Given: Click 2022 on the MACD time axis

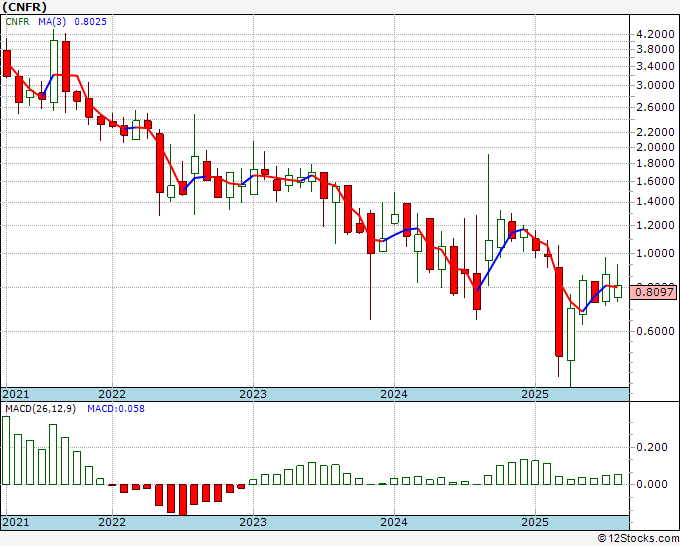Looking at the screenshot, I should [x=112, y=522].
